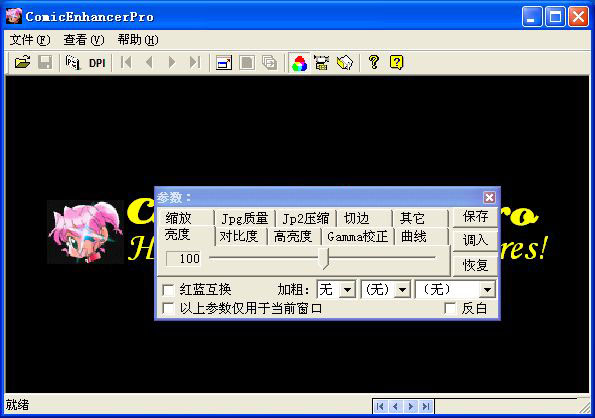Open the middle (无) dropdown

tap(386, 290)
